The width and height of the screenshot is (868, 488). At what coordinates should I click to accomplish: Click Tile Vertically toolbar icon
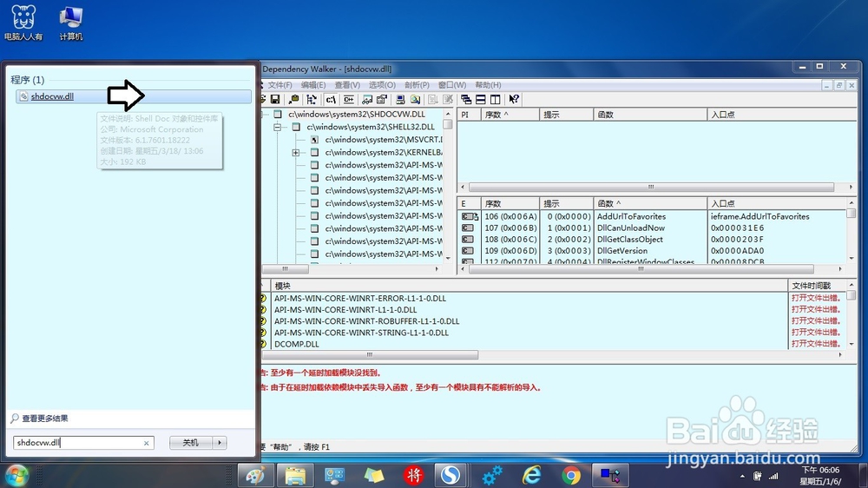[496, 99]
